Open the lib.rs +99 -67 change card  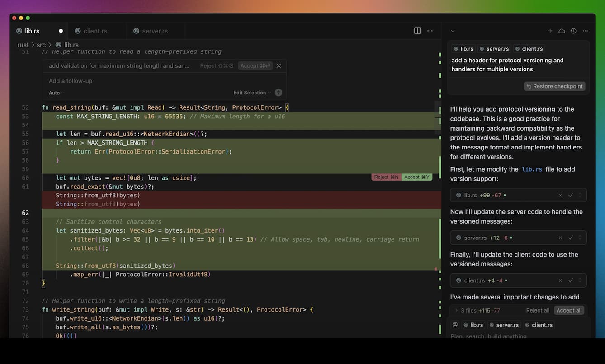[518, 195]
